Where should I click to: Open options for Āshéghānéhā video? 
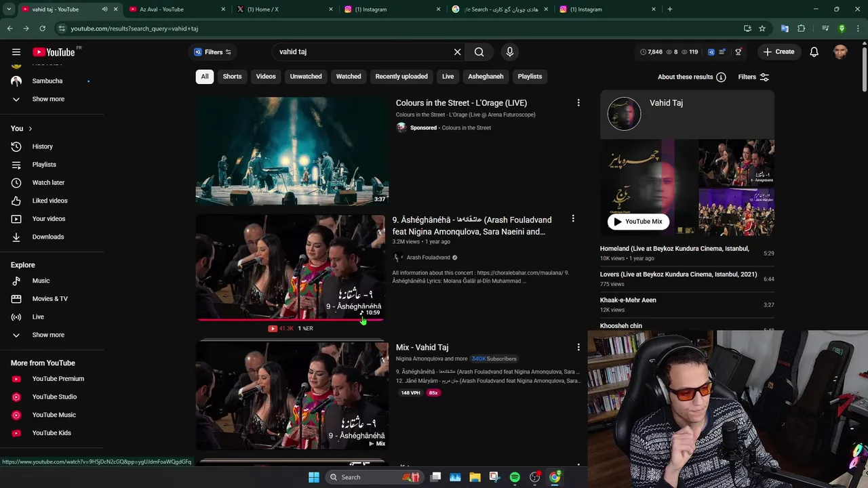[x=573, y=219]
